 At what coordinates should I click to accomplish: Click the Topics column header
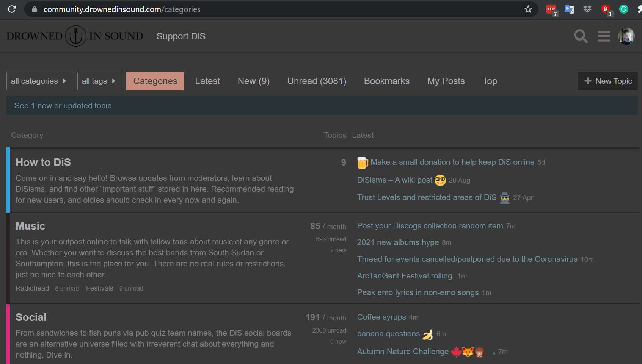tap(335, 135)
